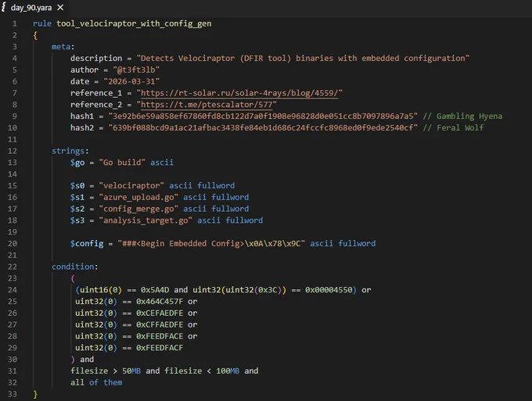The height and width of the screenshot is (401, 532).
Task: Click the 'condition:' section keyword
Action: pyautogui.click(x=74, y=267)
